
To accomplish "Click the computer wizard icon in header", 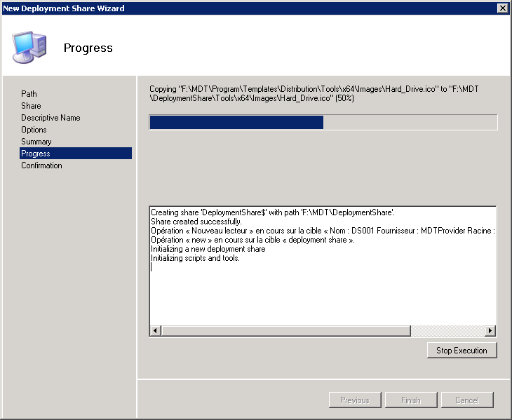I will coord(29,47).
